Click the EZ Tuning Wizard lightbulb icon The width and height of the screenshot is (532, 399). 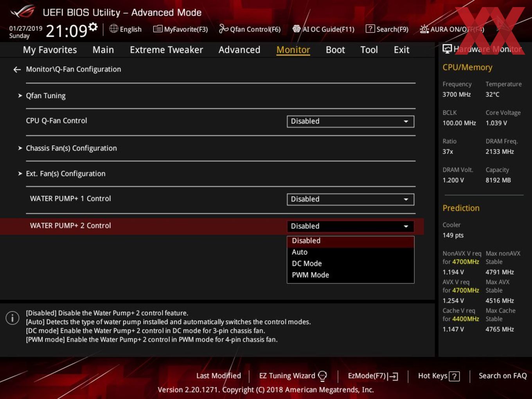(322, 376)
